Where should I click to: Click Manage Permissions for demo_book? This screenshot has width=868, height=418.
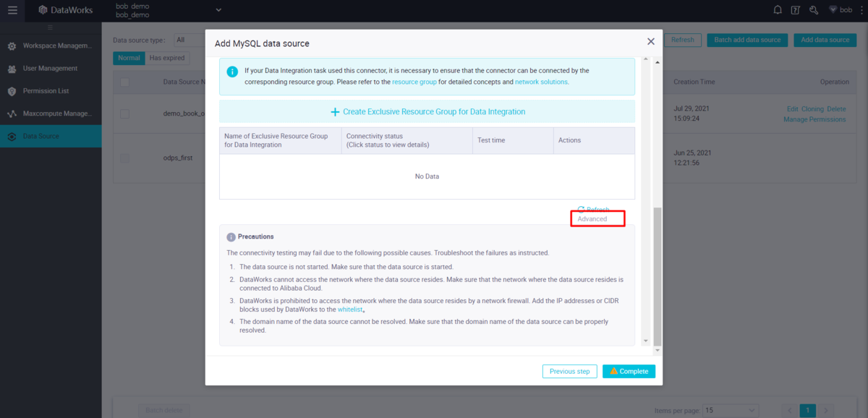(814, 119)
